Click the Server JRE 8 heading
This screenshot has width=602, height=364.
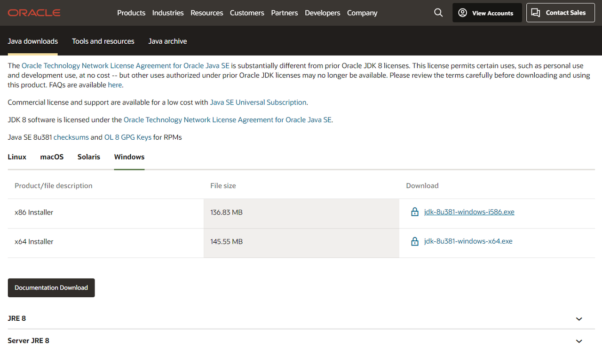tap(28, 340)
